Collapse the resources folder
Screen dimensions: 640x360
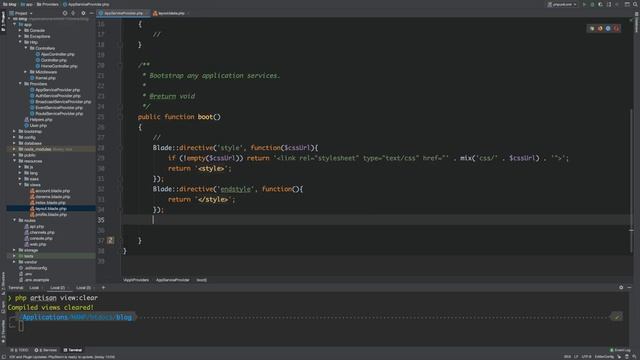(x=15, y=161)
